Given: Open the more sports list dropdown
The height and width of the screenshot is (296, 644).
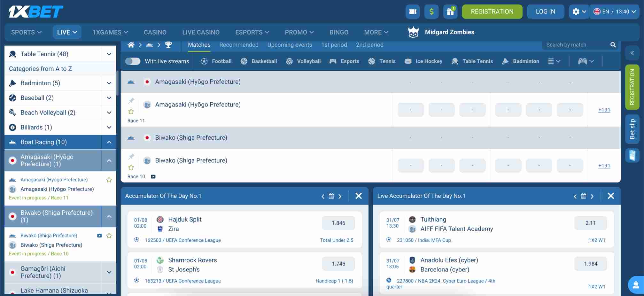Looking at the screenshot, I should [554, 61].
